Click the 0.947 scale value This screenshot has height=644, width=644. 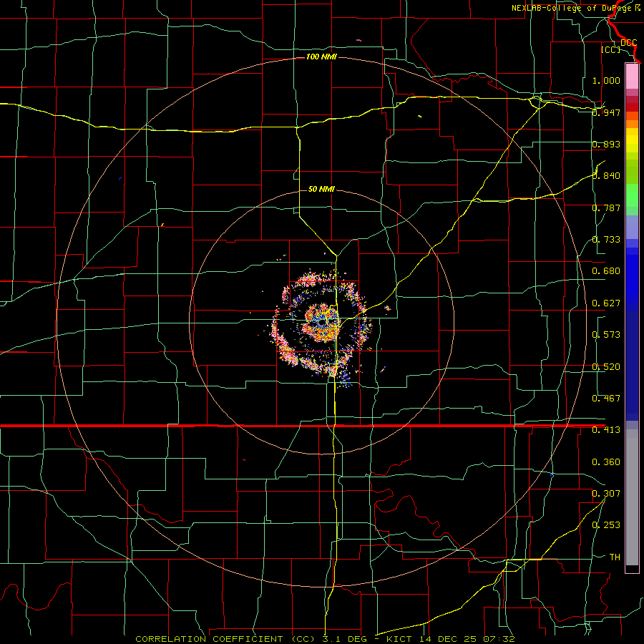(x=606, y=112)
